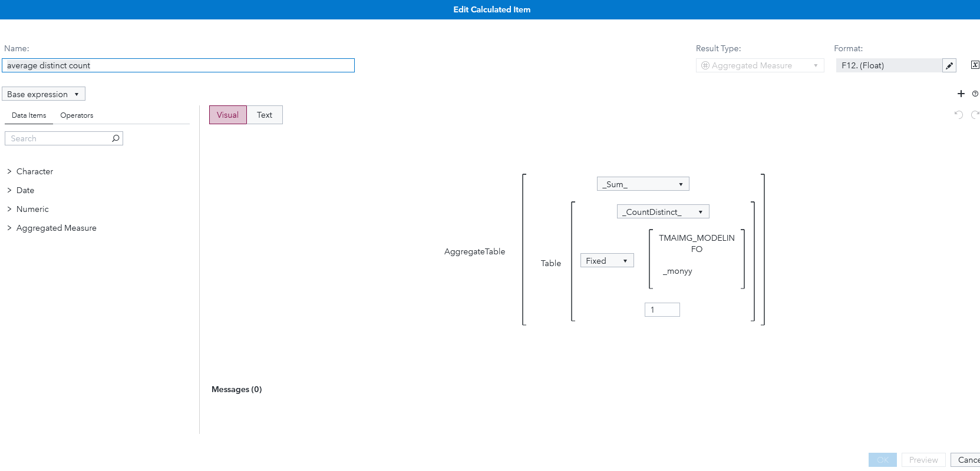Open the help question mark icon

pos(975,94)
